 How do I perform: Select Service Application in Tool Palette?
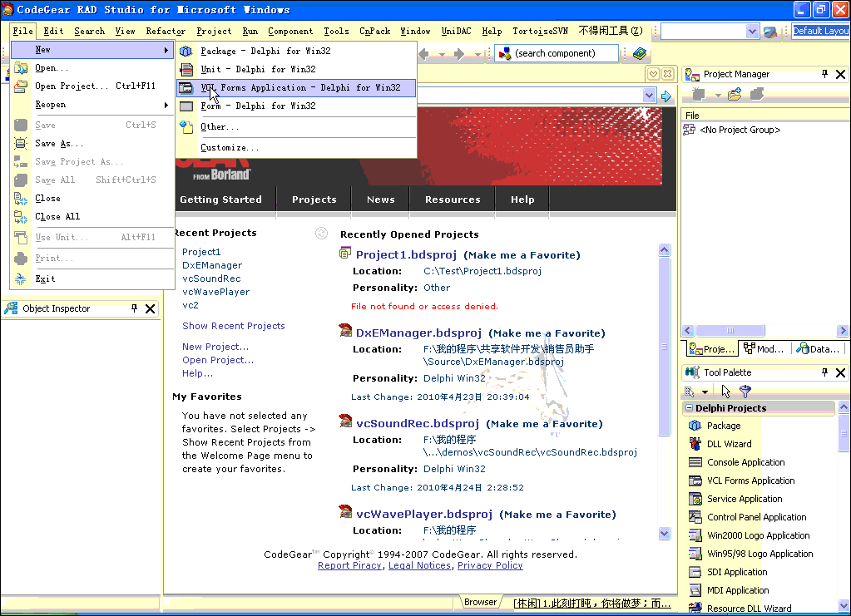745,499
